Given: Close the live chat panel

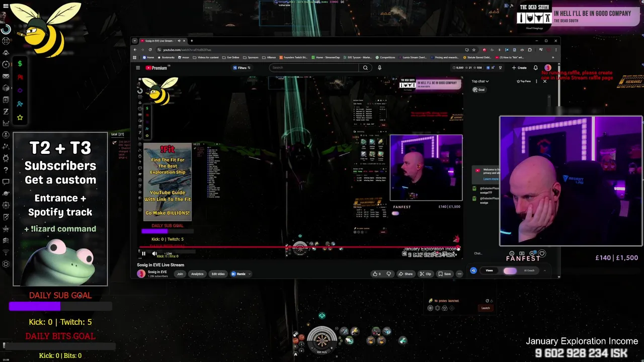Looking at the screenshot, I should 544,81.
